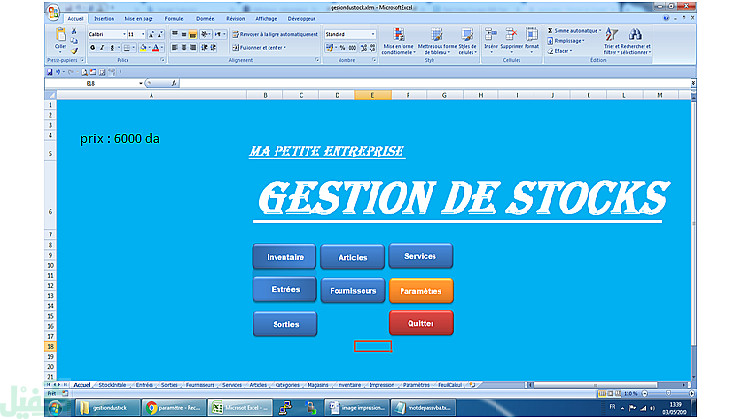Viewport: 741px width, 419px height.
Task: Click the blue Articles button
Action: click(x=353, y=257)
